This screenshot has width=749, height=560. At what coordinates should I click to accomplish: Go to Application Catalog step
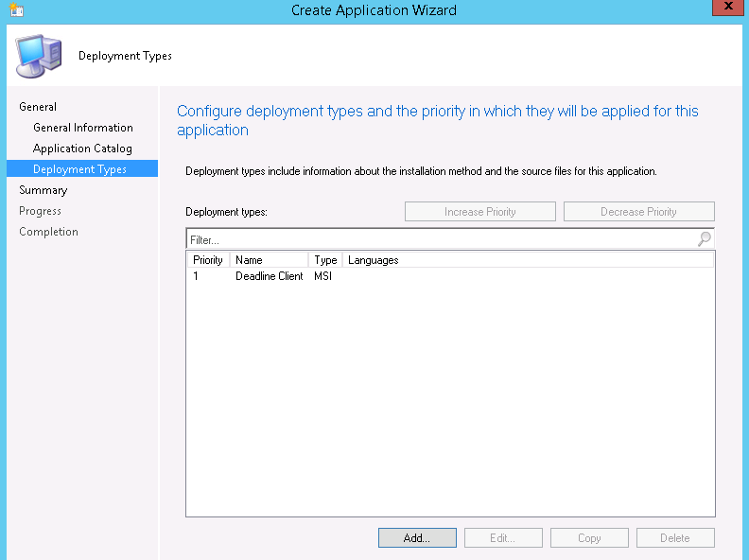tap(82, 149)
